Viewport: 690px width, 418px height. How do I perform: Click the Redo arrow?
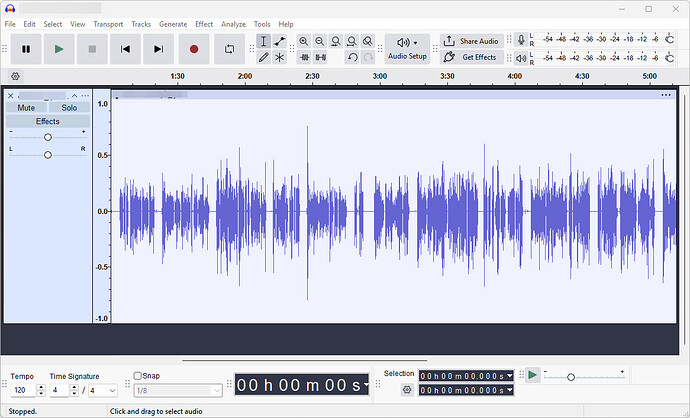click(368, 57)
